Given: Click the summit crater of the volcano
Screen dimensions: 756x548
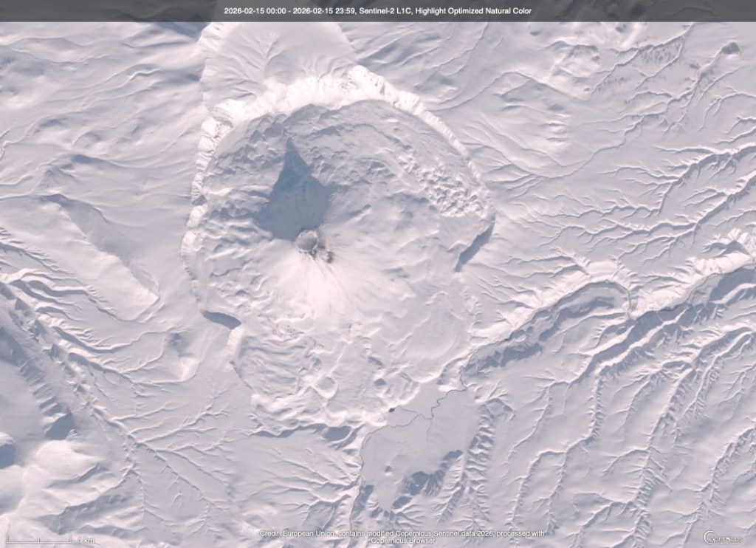Looking at the screenshot, I should tap(307, 241).
